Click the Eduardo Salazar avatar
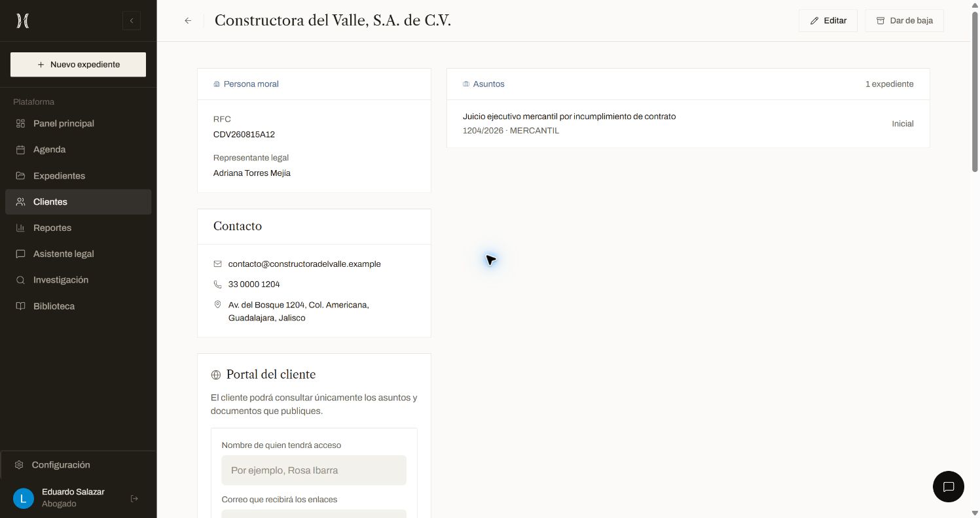This screenshot has height=518, width=980. pyautogui.click(x=24, y=498)
